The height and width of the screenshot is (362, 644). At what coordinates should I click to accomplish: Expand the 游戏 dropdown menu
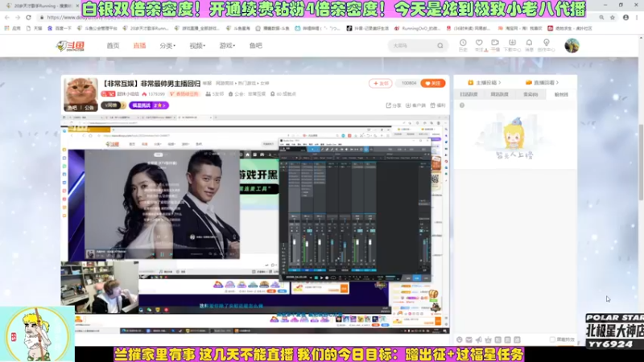coord(227,46)
